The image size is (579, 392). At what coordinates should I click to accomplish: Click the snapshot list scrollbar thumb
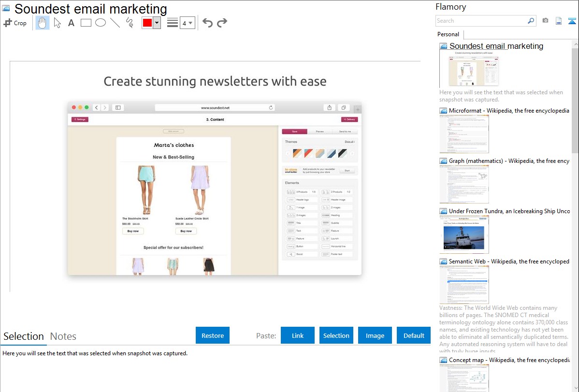(x=575, y=100)
